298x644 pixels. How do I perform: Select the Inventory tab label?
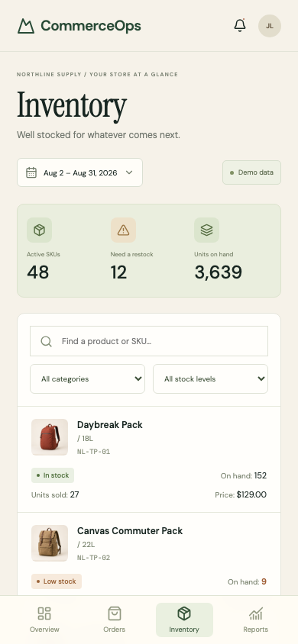(x=184, y=630)
